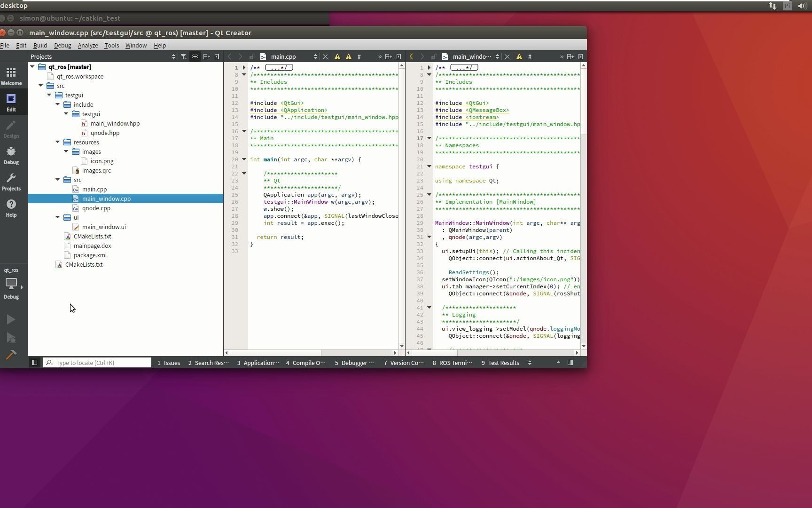812x508 pixels.
Task: Open the network indicator in top panel
Action: [773, 6]
